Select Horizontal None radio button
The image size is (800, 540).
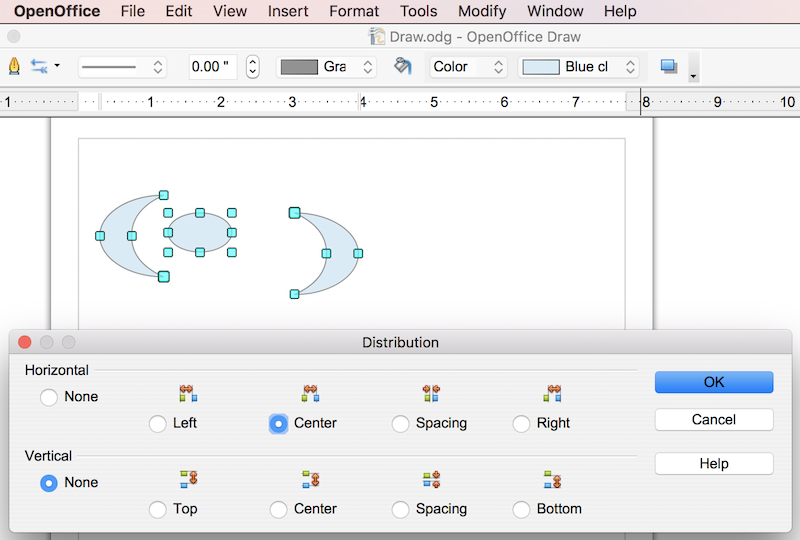[49, 397]
